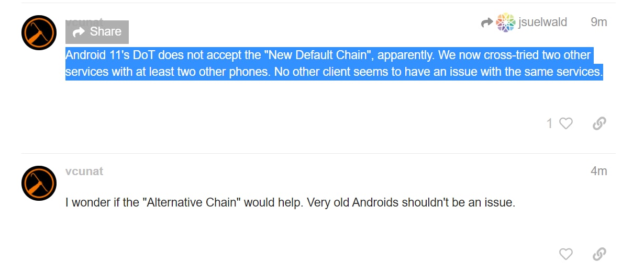Click the reply-to arrow icon beside jsuelwald

click(487, 22)
